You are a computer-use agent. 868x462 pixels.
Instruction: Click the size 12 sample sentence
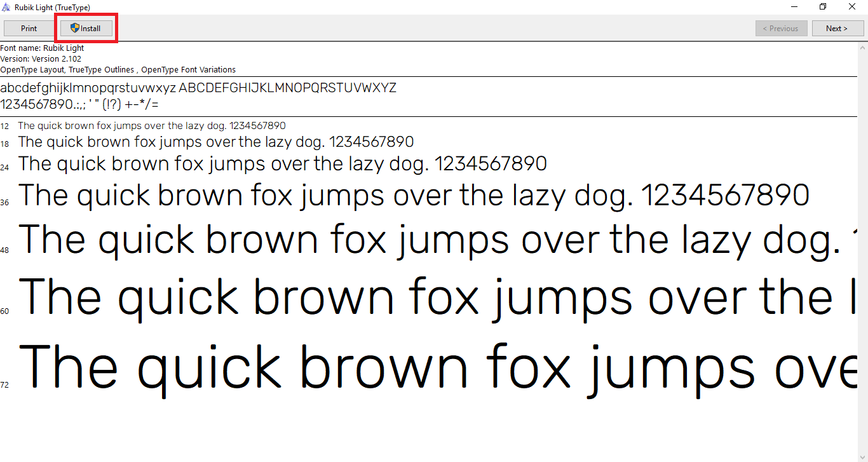point(153,125)
